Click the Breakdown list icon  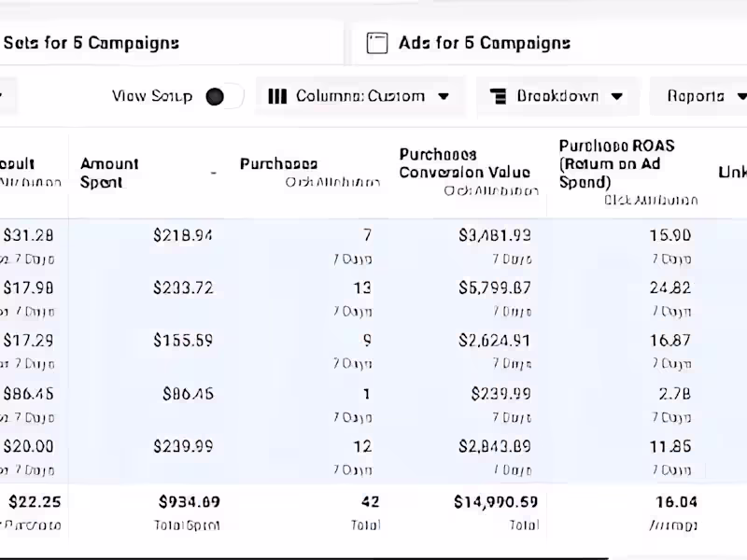tap(498, 96)
